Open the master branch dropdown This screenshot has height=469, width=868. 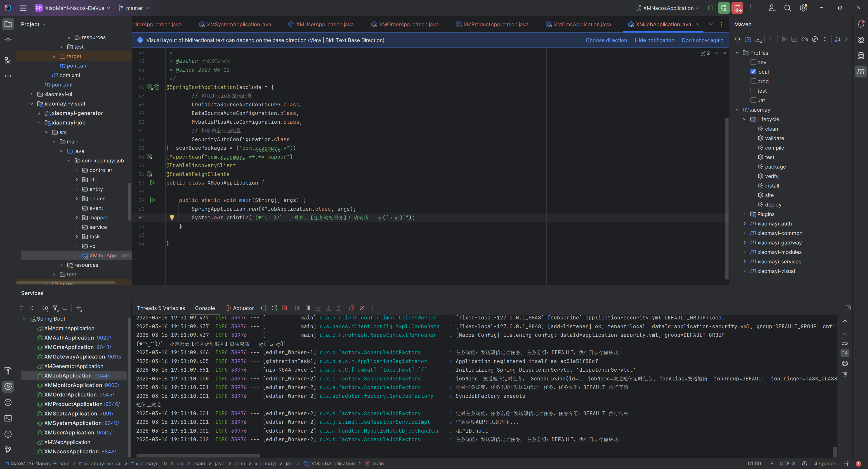[134, 8]
